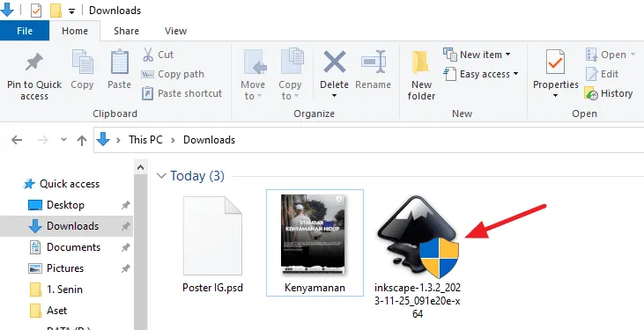Click the Back navigation arrow
The height and width of the screenshot is (330, 644).
point(17,141)
